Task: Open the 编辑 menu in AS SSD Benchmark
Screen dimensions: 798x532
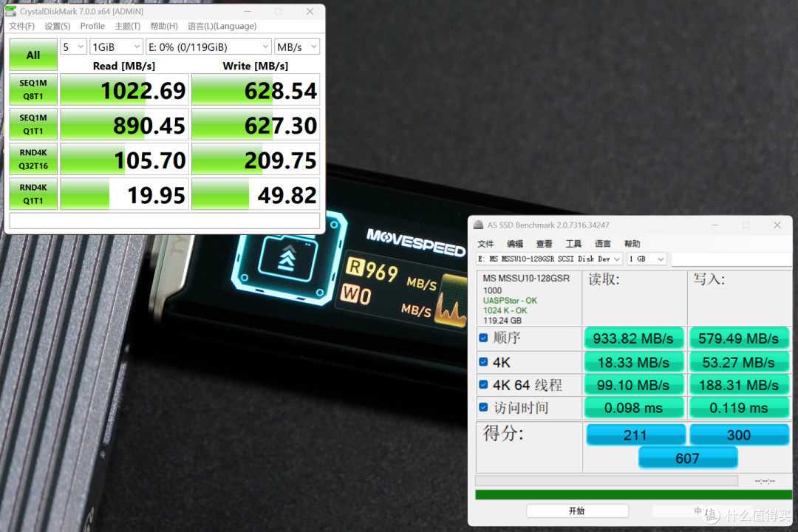Action: pyautogui.click(x=515, y=244)
